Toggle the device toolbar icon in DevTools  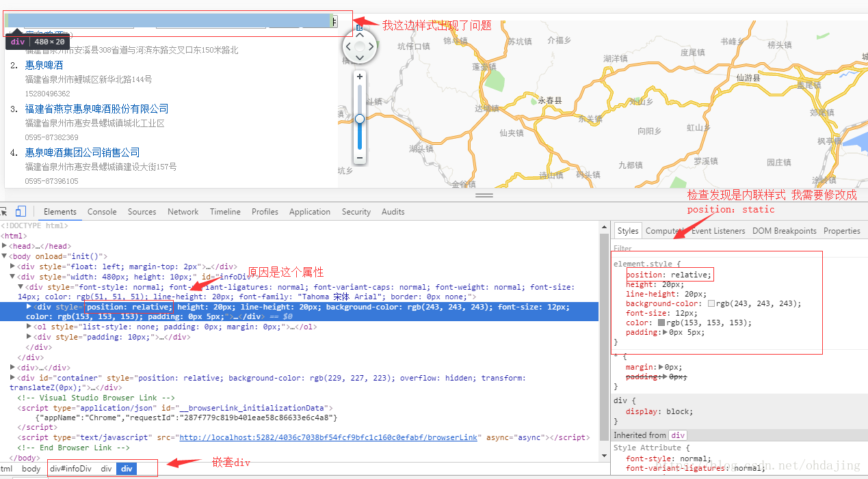(21, 212)
